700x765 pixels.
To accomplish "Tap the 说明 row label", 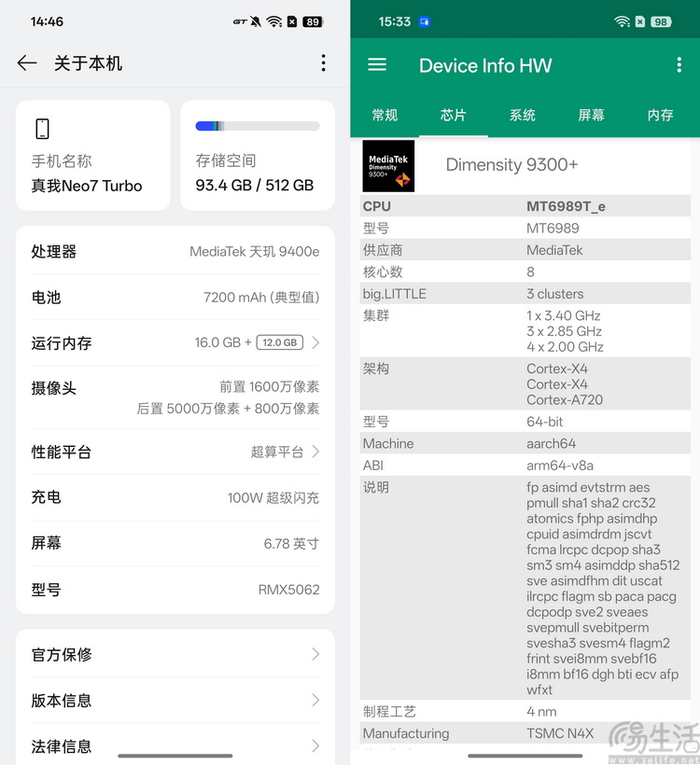I will [x=376, y=487].
